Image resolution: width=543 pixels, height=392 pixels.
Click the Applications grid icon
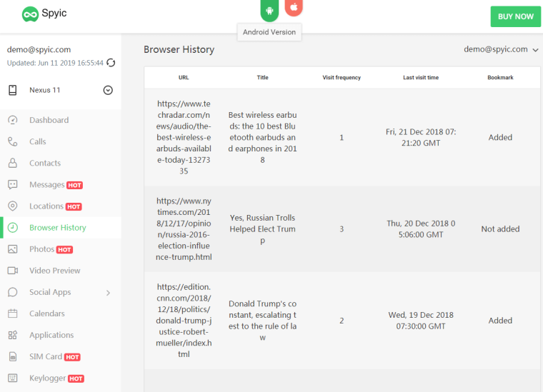coord(13,335)
